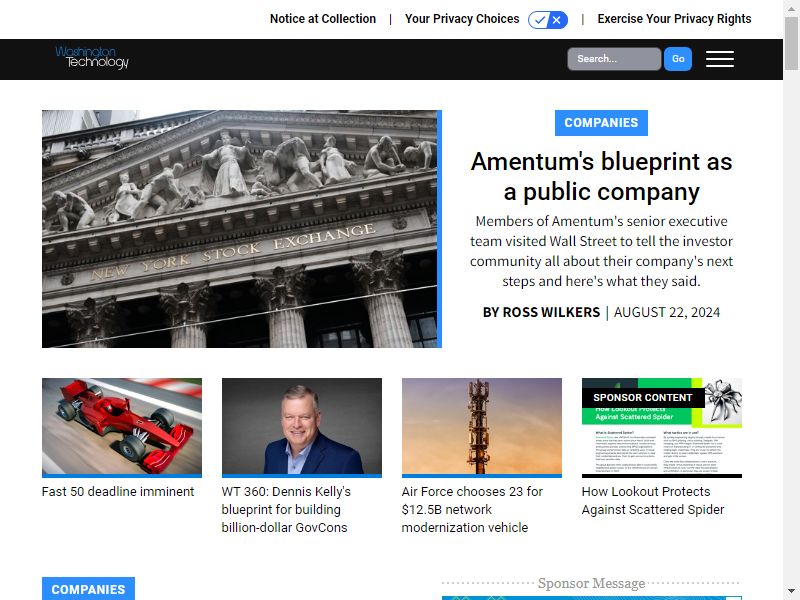The width and height of the screenshot is (800, 600).
Task: Toggle the privacy choices switch icon
Action: click(x=548, y=20)
